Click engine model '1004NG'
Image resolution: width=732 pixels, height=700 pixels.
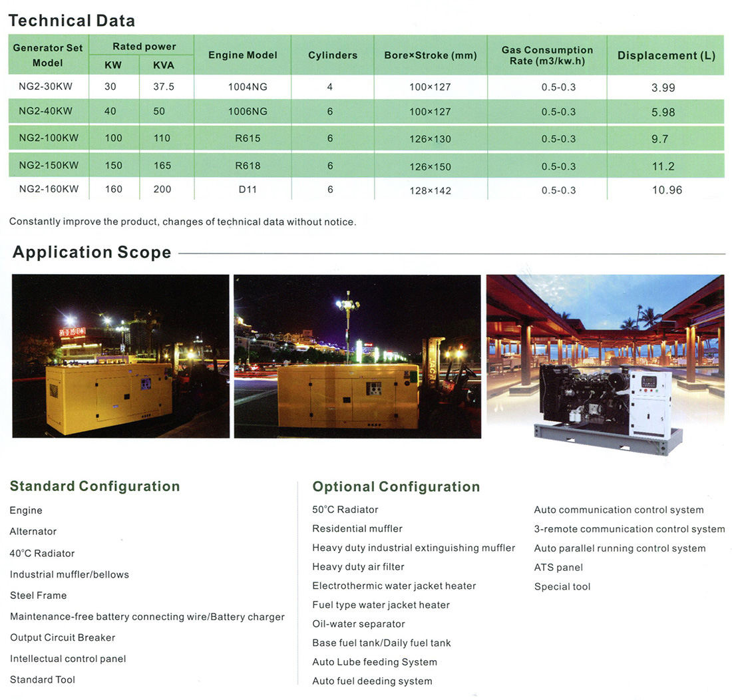(x=248, y=87)
